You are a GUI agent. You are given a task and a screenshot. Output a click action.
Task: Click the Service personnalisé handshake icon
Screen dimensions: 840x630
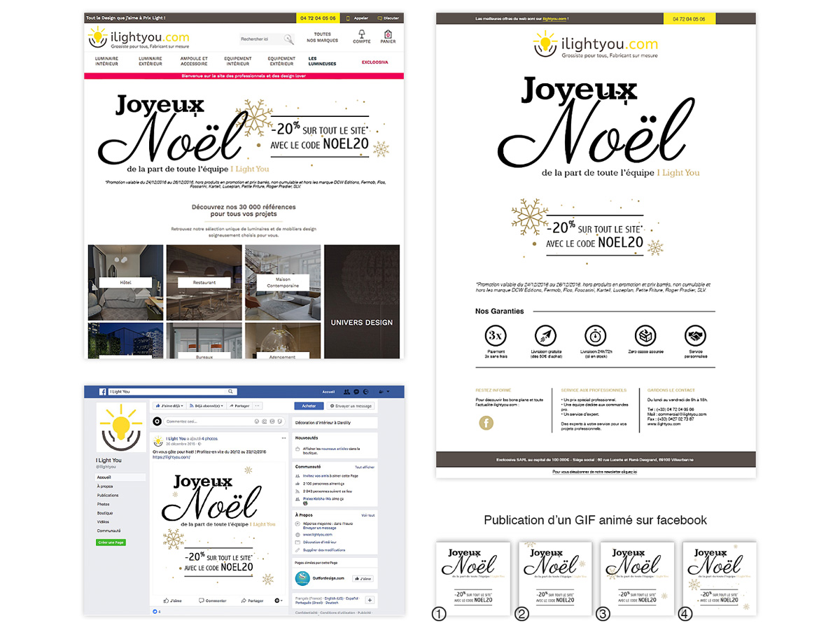click(x=695, y=335)
